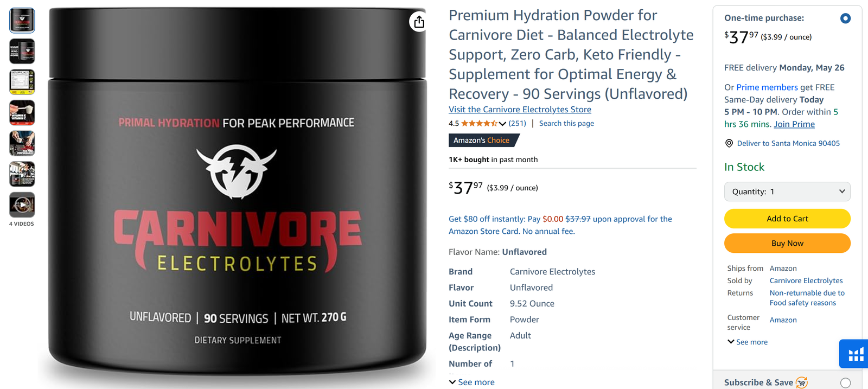
Task: Visit the Carnivore Electrolytes Store link
Action: point(520,110)
